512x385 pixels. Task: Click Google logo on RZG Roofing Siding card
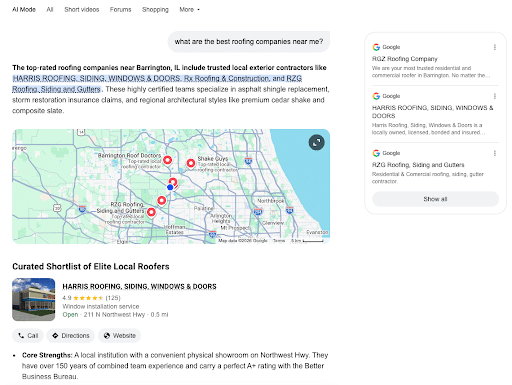pos(376,153)
